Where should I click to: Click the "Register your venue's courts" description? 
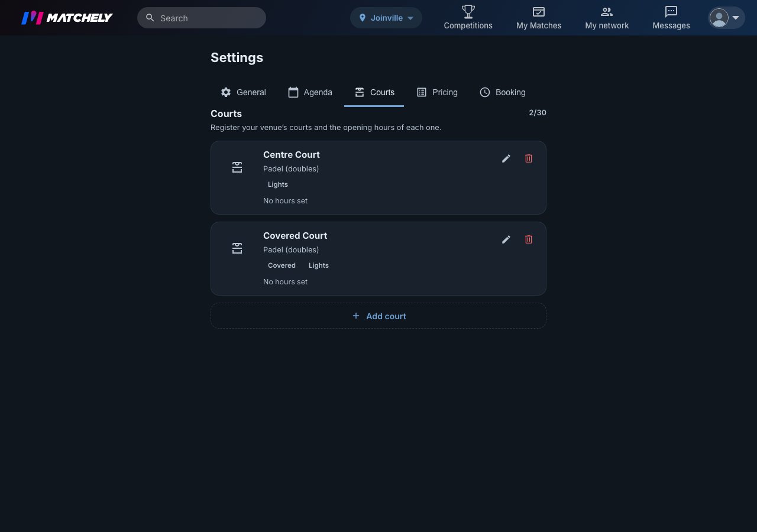click(x=326, y=128)
